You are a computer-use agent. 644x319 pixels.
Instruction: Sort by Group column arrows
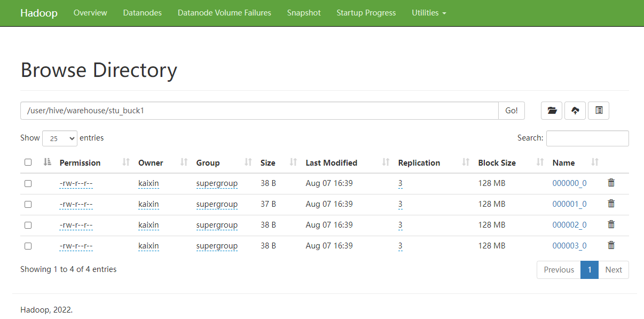(x=248, y=162)
